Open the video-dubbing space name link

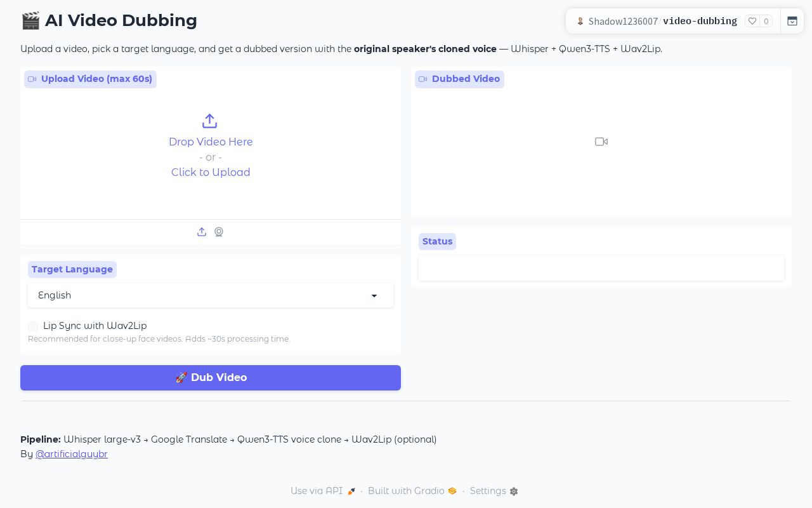700,21
